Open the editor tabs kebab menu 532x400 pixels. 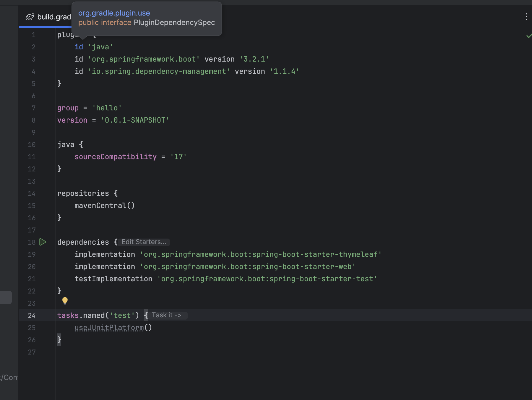526,17
